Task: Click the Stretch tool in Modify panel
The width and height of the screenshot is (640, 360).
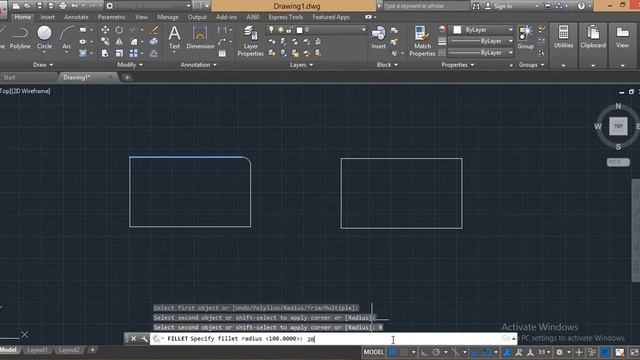Action: (x=105, y=53)
